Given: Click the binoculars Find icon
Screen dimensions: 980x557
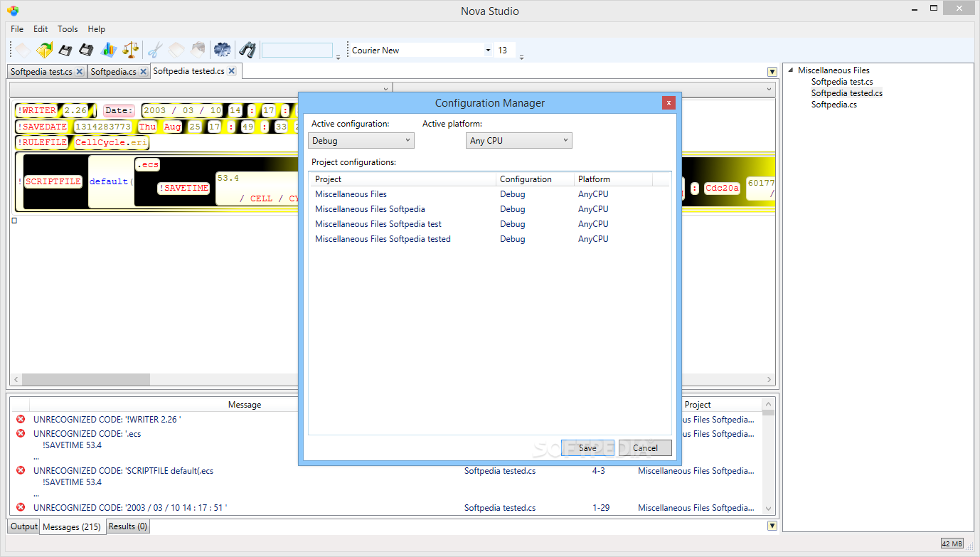Looking at the screenshot, I should point(247,50).
